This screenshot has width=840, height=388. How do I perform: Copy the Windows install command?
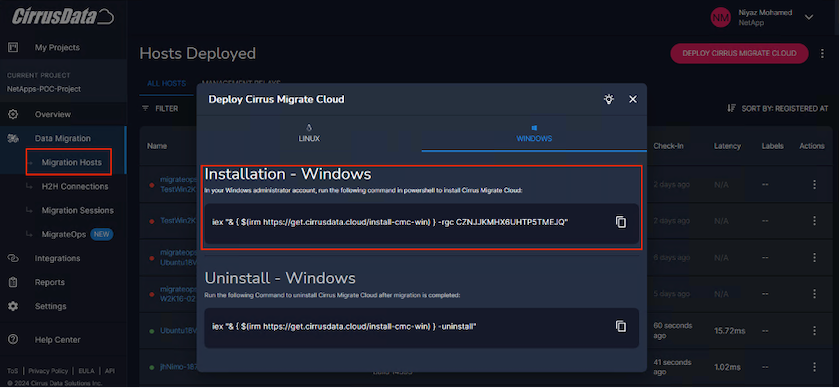point(621,222)
